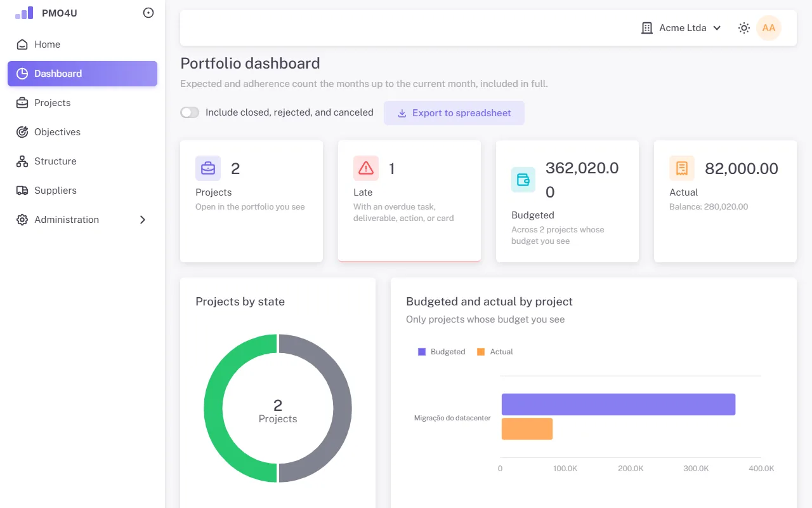Click the 82,000.00 actual value

742,168
